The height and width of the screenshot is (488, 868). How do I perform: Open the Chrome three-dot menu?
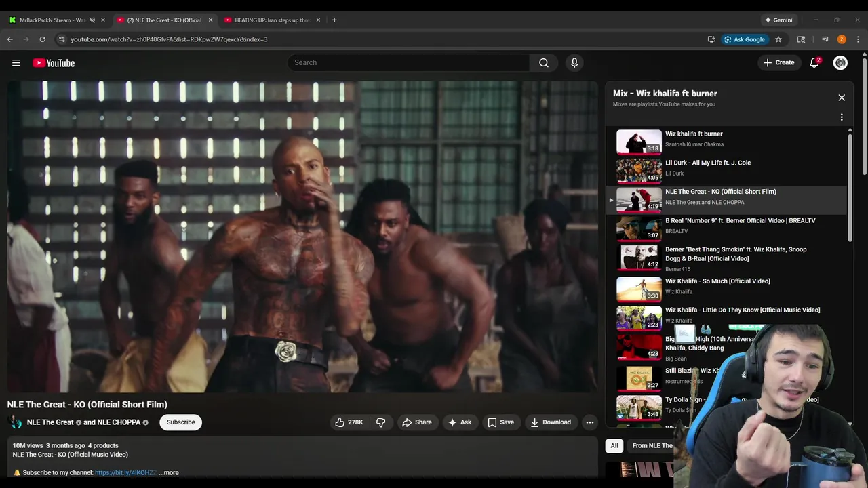tap(858, 39)
